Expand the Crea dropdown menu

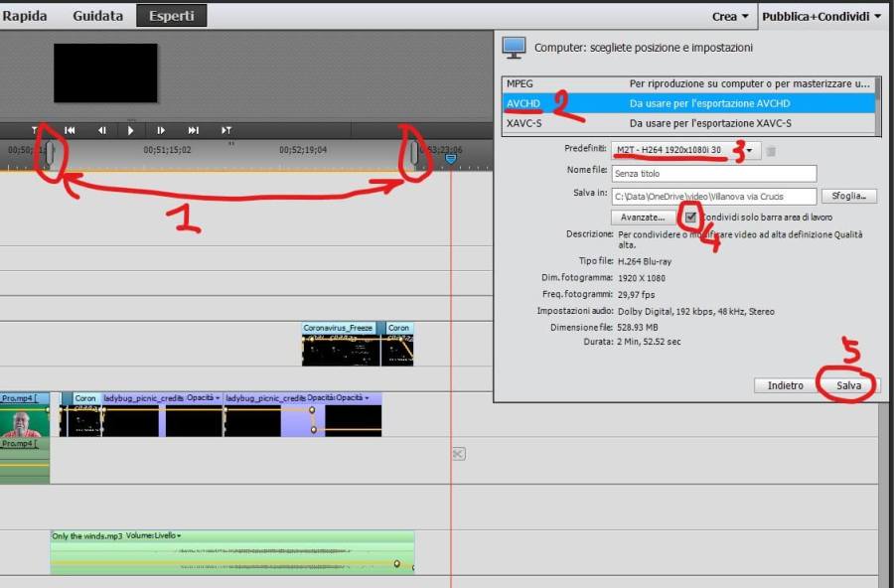pyautogui.click(x=730, y=16)
